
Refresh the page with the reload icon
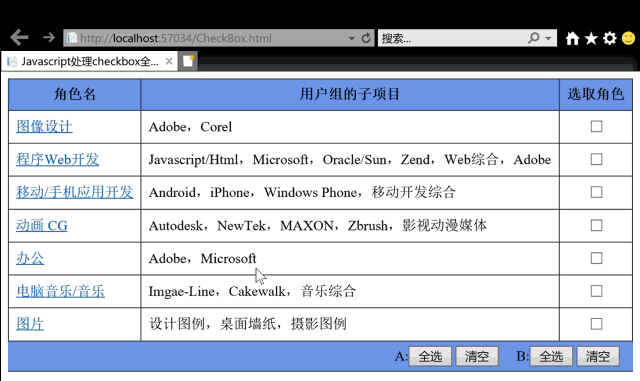coord(366,38)
